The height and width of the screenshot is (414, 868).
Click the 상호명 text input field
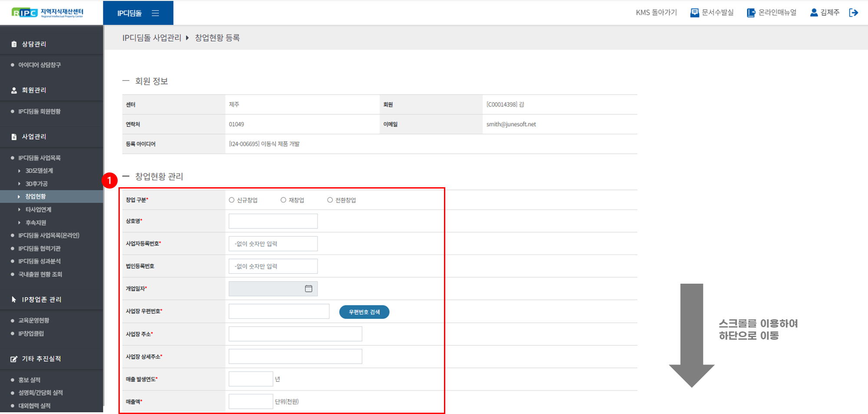(273, 221)
